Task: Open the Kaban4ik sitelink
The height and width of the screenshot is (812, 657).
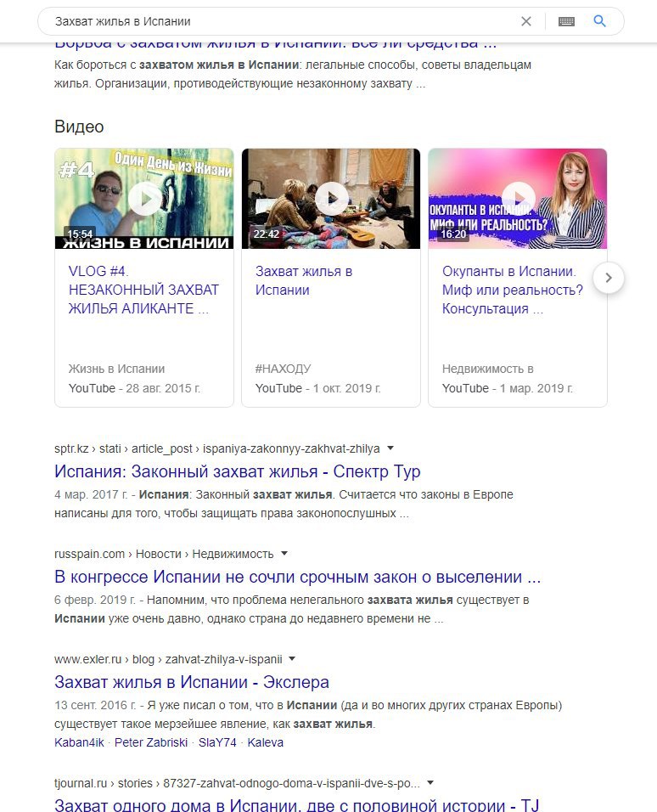Action: (79, 742)
